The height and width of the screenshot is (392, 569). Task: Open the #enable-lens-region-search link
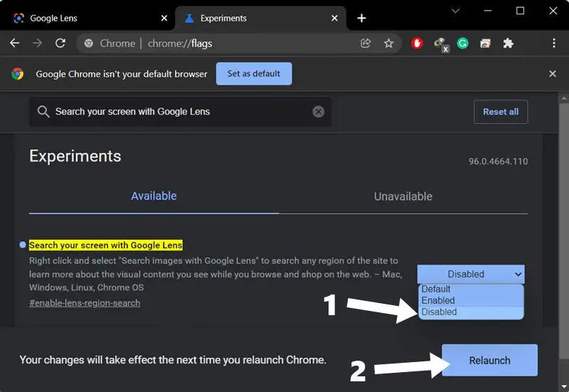(x=85, y=303)
